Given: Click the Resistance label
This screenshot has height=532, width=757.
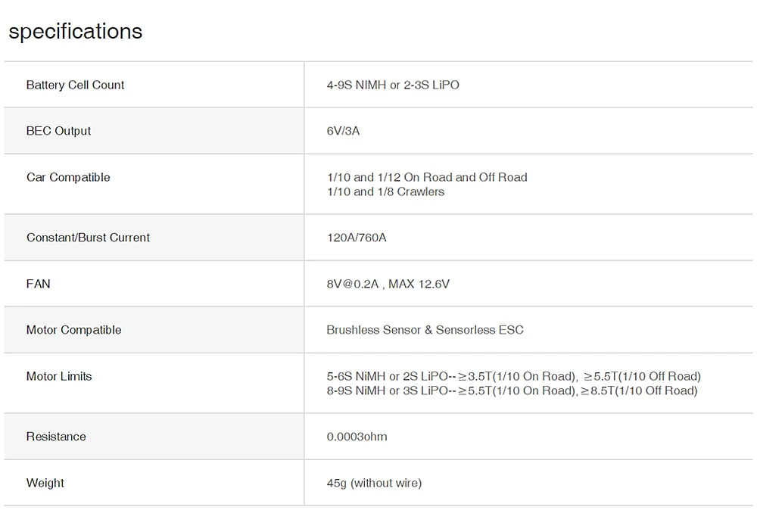Looking at the screenshot, I should pyautogui.click(x=56, y=437).
